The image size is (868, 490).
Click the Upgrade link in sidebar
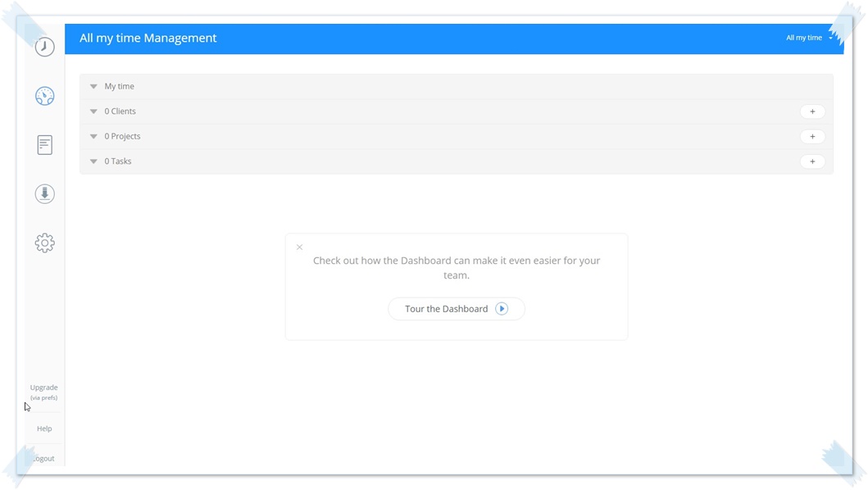click(x=44, y=388)
